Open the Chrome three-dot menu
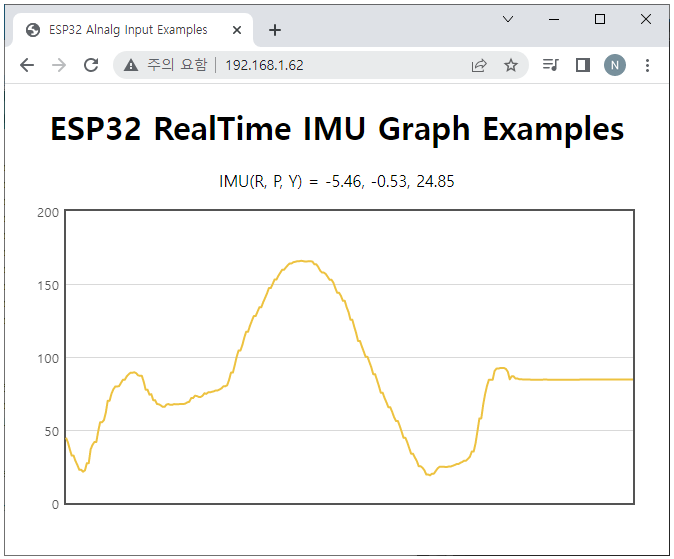 coord(647,65)
